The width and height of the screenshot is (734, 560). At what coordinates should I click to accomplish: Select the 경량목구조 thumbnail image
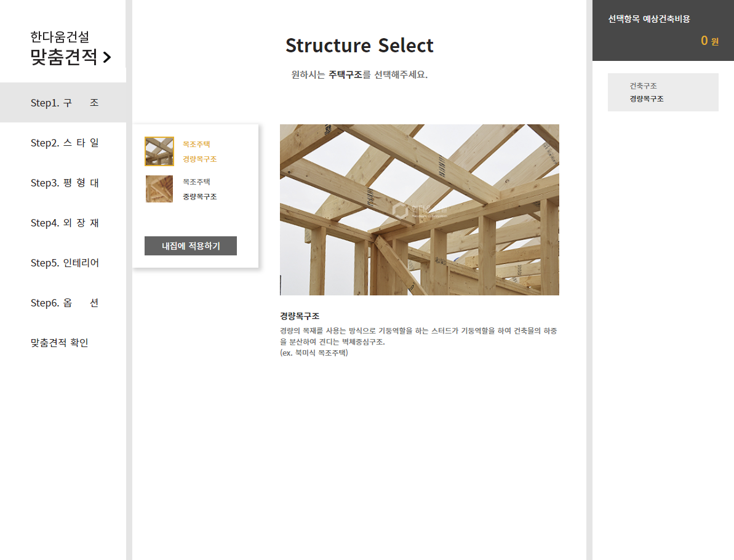pos(159,151)
